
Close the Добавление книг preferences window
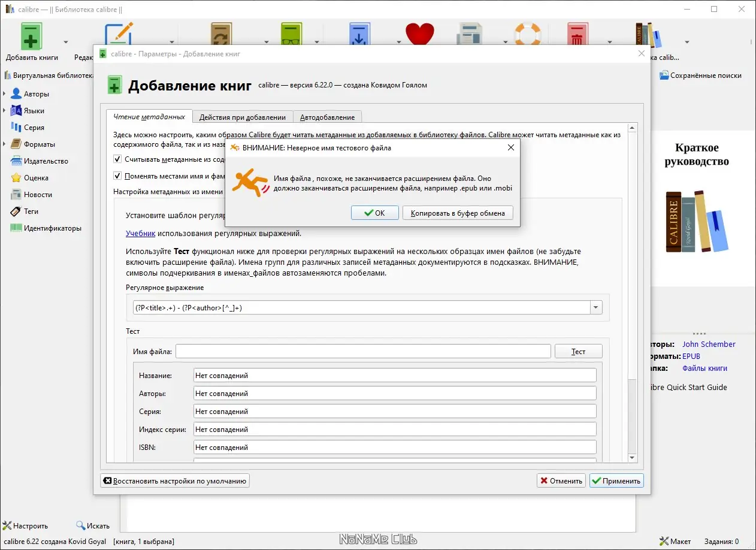tap(641, 53)
